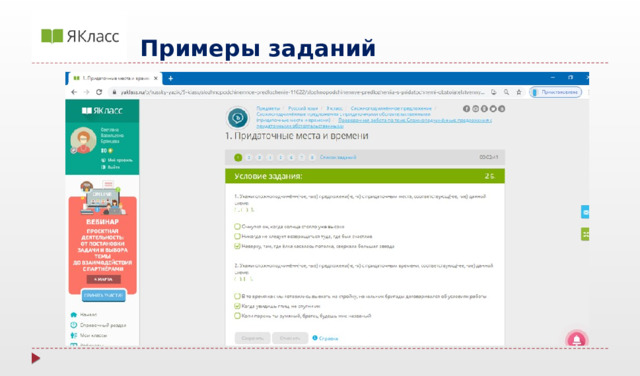Click the paused profile button in browser toolbar
640x376 pixels.
click(x=556, y=92)
